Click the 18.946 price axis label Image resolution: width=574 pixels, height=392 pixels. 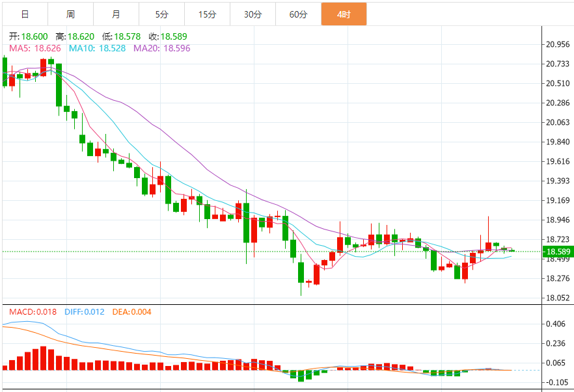(558, 220)
